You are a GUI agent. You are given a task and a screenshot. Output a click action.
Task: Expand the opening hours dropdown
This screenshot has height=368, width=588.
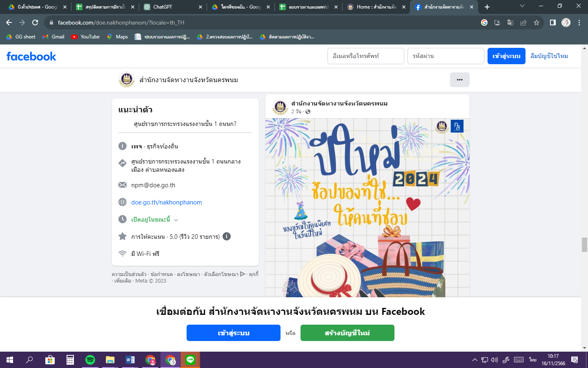tap(176, 220)
